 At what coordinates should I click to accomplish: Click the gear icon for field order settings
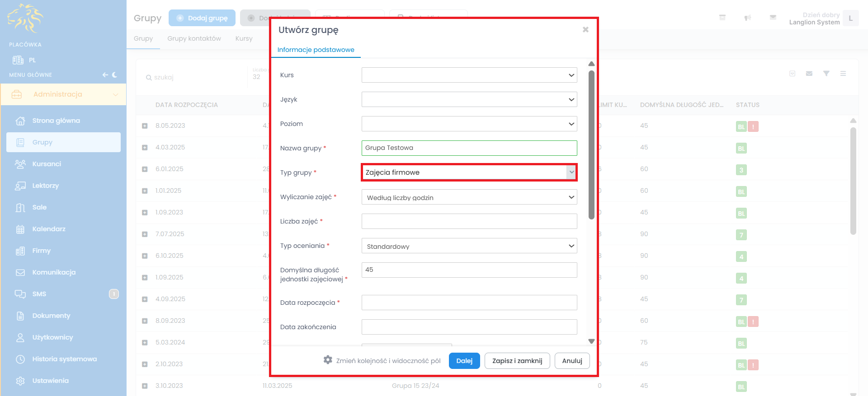pyautogui.click(x=328, y=360)
